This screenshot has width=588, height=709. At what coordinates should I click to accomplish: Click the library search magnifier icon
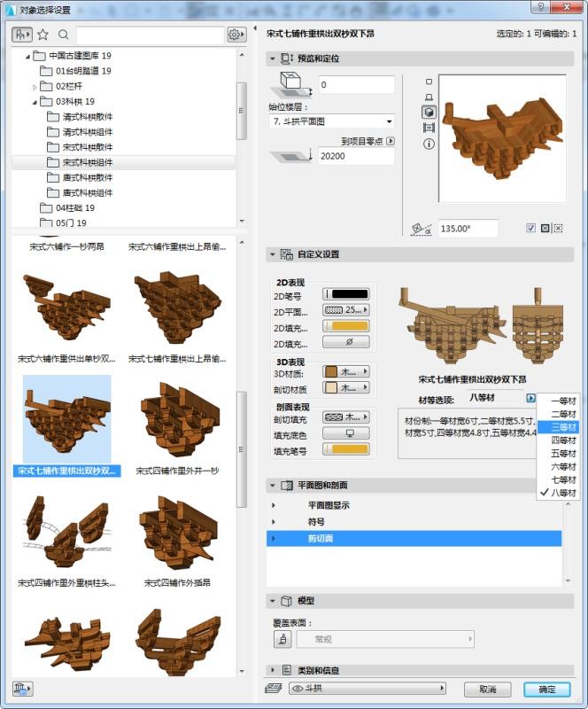(63, 35)
